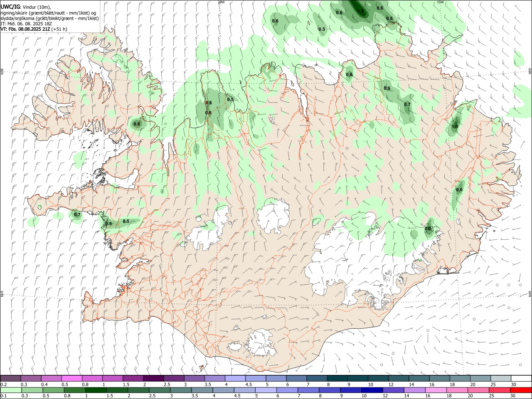Pick the light pink swatch between 16 and 18
The height and width of the screenshot is (399, 532).
(436, 390)
